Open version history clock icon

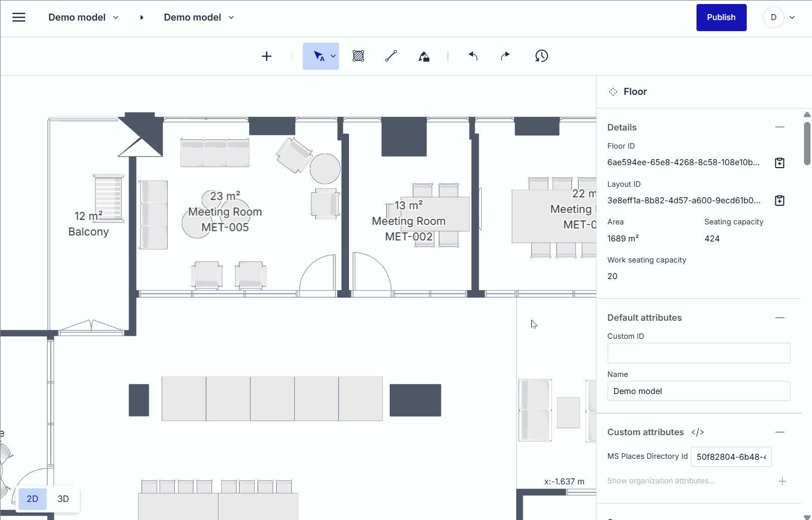point(541,56)
